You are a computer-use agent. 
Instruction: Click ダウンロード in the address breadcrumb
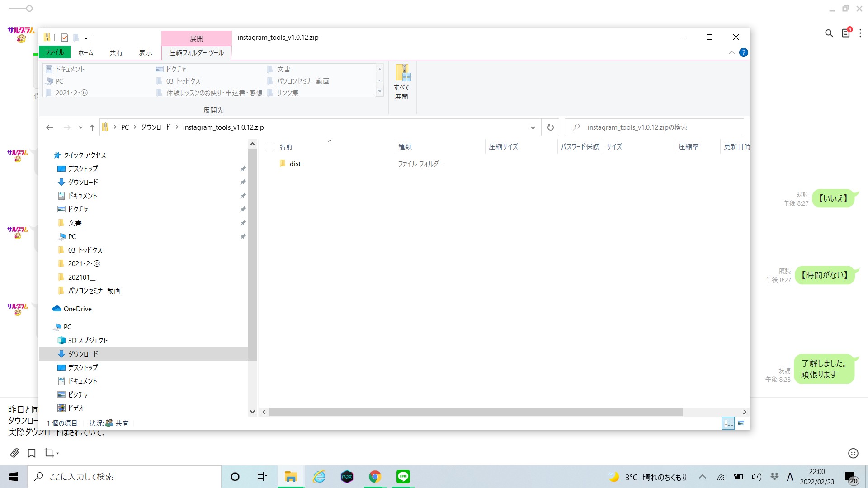pos(156,127)
